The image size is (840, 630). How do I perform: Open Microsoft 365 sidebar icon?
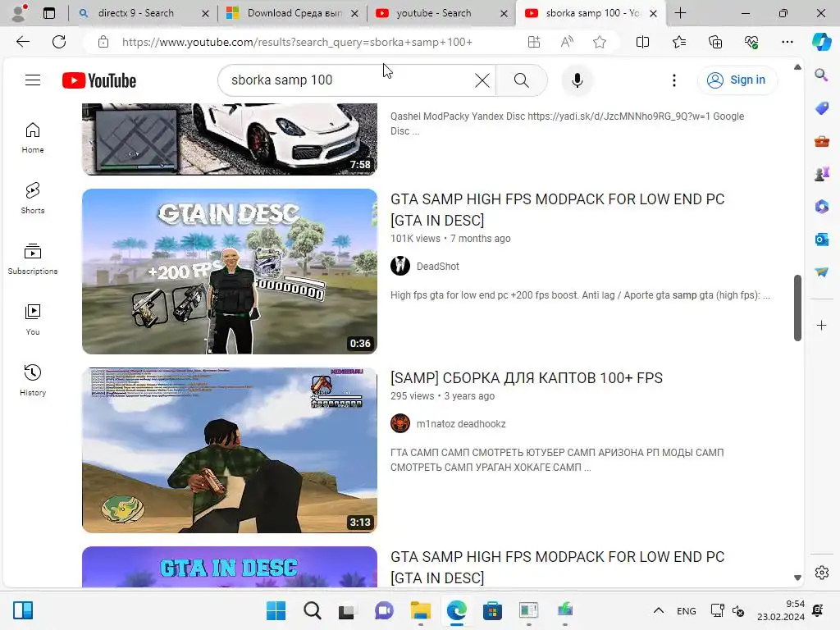coord(821,206)
